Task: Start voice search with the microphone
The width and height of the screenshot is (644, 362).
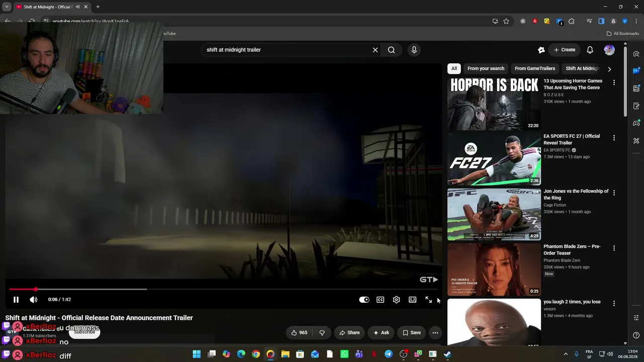Action: pyautogui.click(x=414, y=50)
